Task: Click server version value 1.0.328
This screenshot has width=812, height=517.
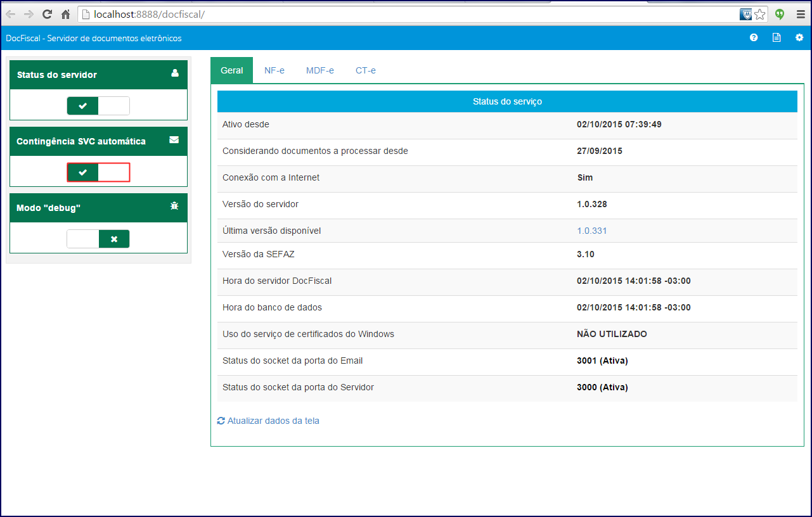Action: click(x=592, y=204)
